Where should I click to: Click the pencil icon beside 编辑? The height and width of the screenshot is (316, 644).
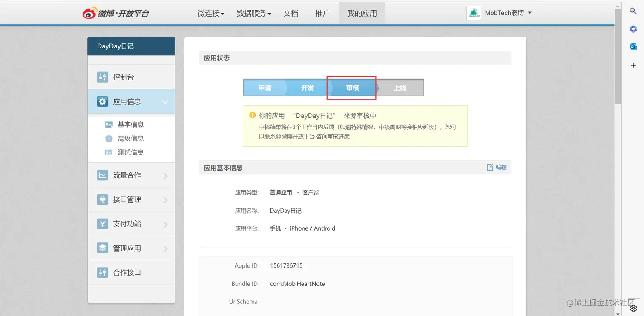tap(490, 167)
